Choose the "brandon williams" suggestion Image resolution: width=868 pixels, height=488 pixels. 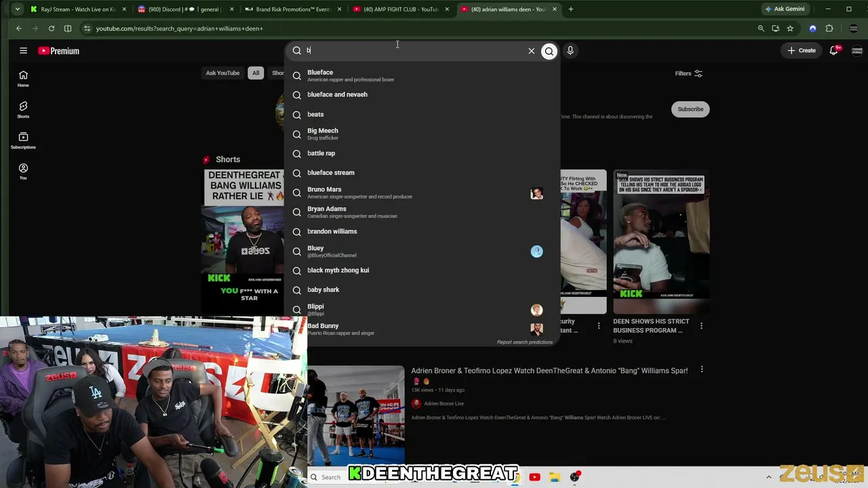422,232
